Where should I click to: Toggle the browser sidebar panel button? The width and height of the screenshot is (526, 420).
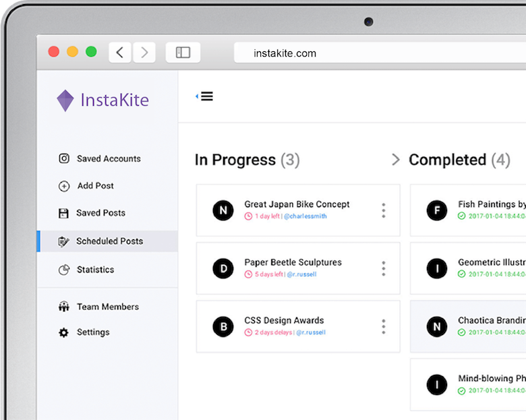click(183, 53)
